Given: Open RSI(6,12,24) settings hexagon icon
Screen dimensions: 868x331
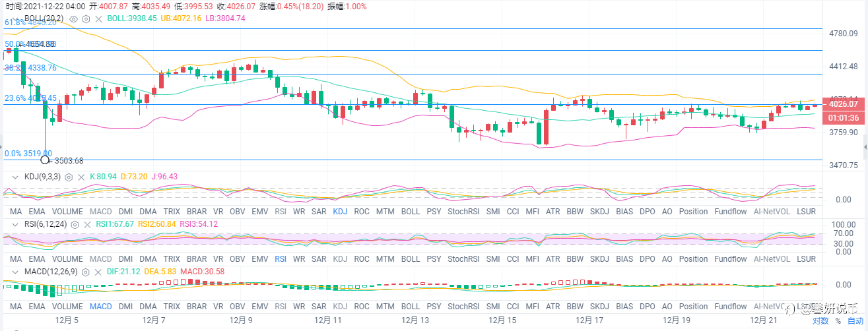Looking at the screenshot, I should click(75, 224).
